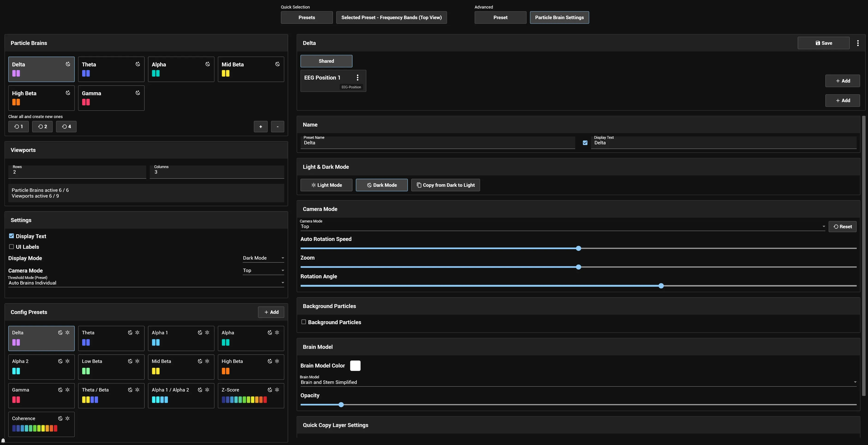The height and width of the screenshot is (445, 868).
Task: Select the Particle Brain Settings tab
Action: pyautogui.click(x=559, y=18)
